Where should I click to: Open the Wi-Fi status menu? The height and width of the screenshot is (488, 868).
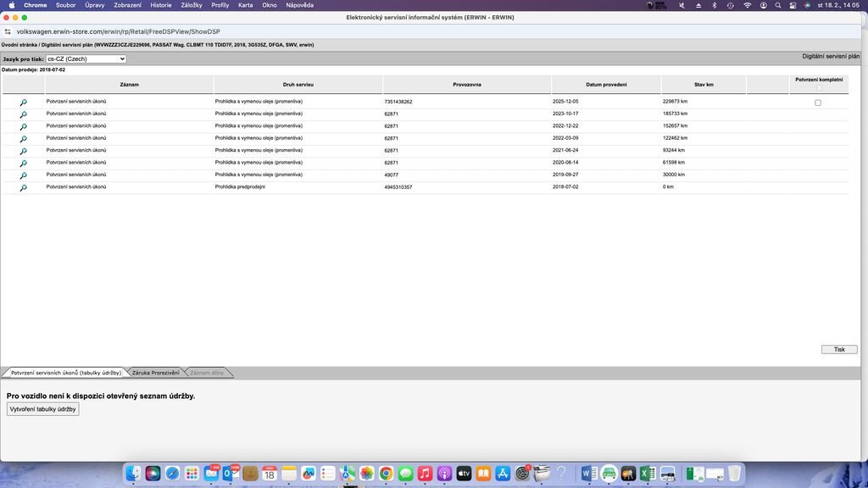point(747,5)
